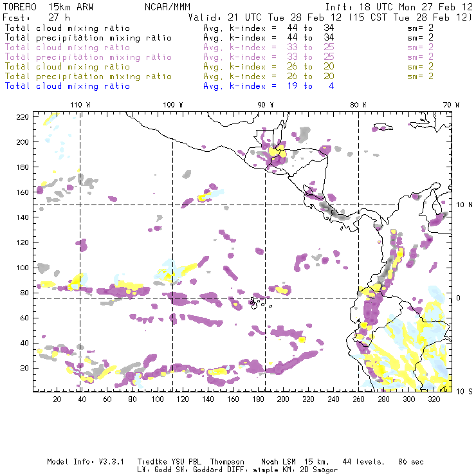Click the '44 levels,' footer text

pyautogui.click(x=363, y=462)
